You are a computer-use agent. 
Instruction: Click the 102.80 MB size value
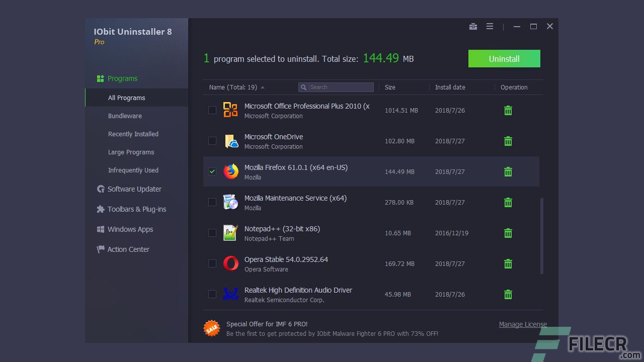tap(399, 141)
